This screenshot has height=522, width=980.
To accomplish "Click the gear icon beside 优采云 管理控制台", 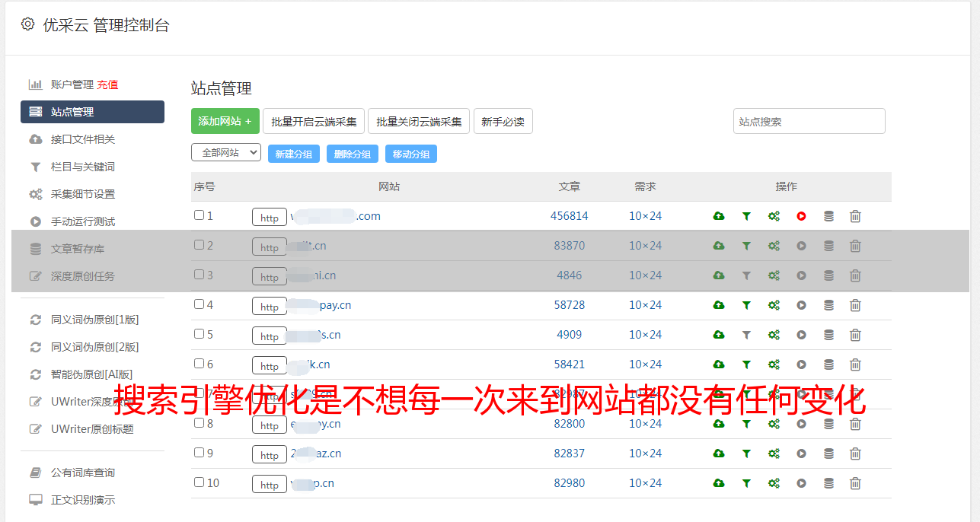I will point(28,24).
